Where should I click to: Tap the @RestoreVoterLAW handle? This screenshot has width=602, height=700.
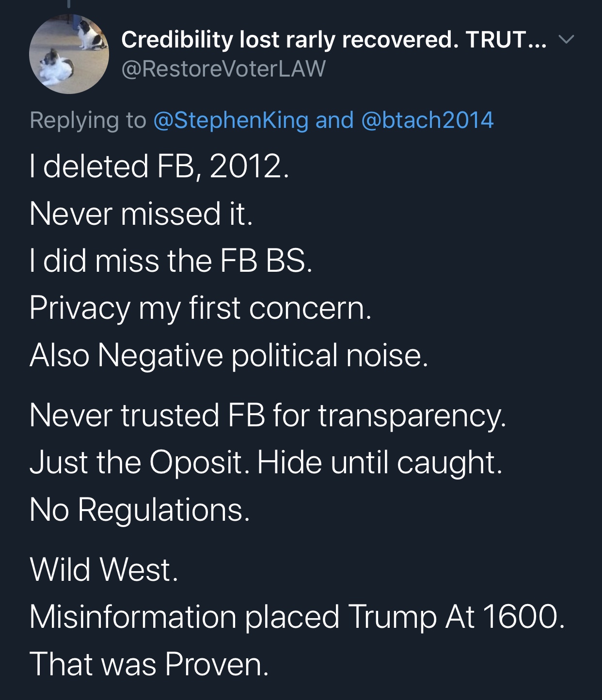pyautogui.click(x=223, y=68)
